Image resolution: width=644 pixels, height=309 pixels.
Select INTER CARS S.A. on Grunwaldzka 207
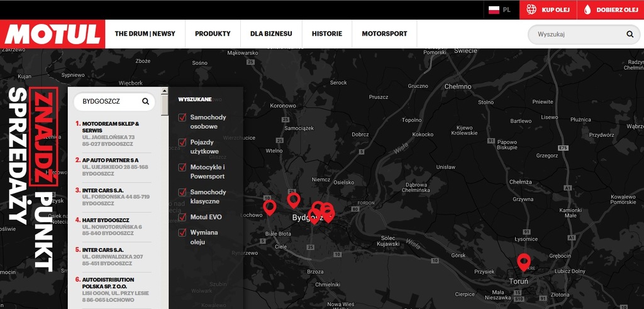tap(113, 256)
